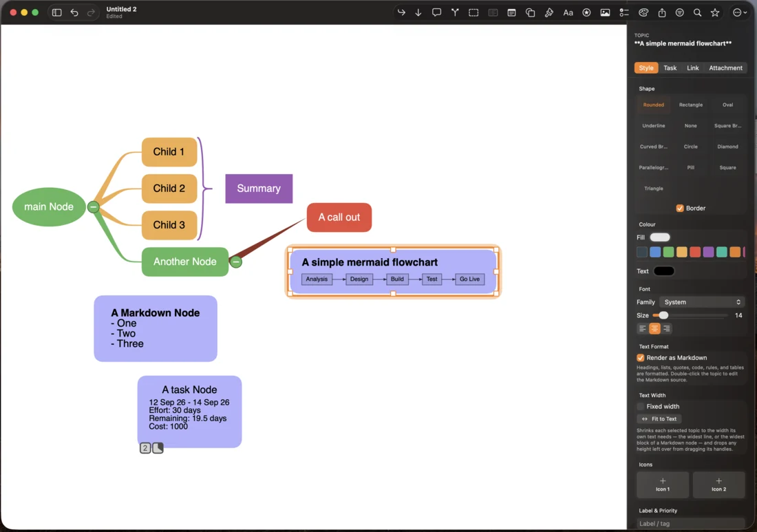This screenshot has width=757, height=532.
Task: Select the Rectangle shape
Action: tap(690, 105)
